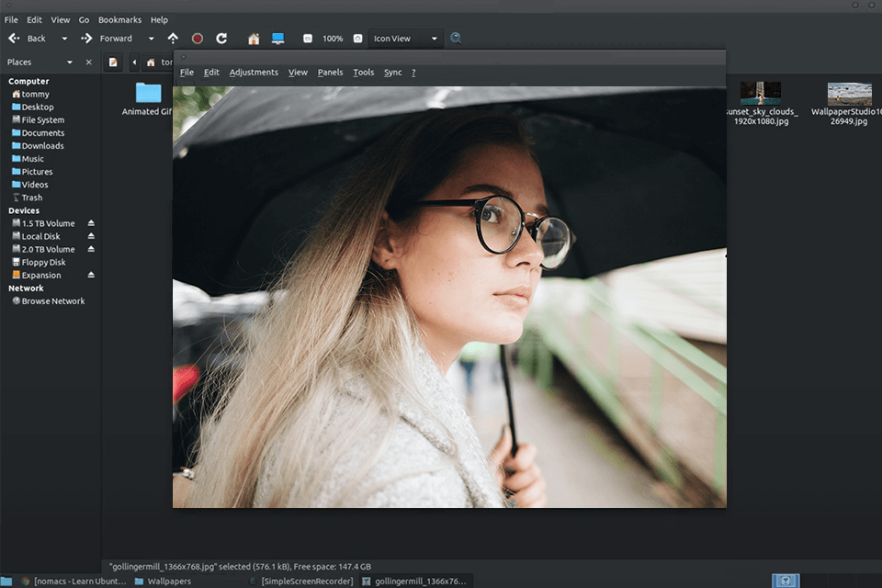Open the Home folder via toolbar icon
The image size is (882, 588).
253,39
